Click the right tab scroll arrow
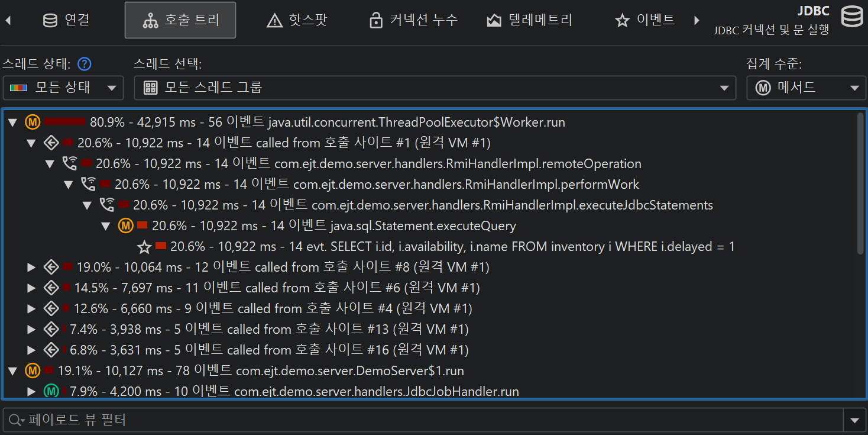 pos(697,21)
